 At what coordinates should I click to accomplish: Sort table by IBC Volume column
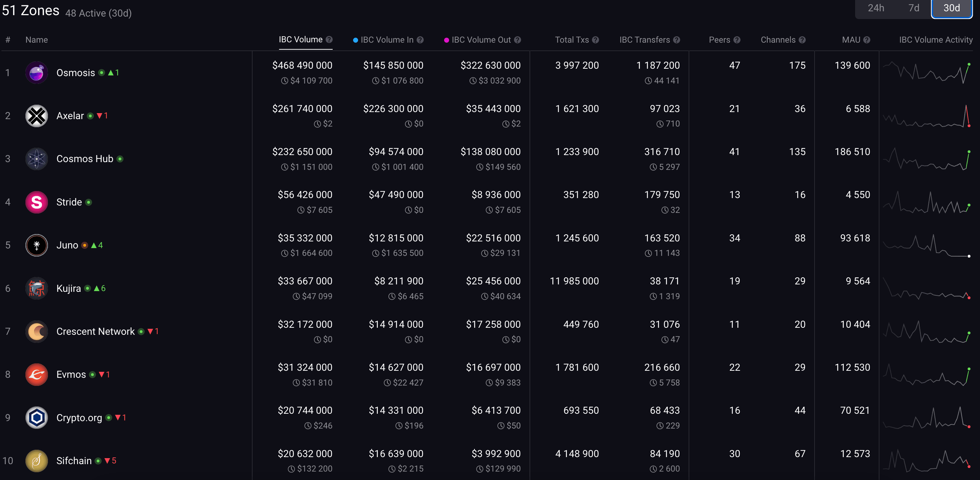(x=301, y=39)
